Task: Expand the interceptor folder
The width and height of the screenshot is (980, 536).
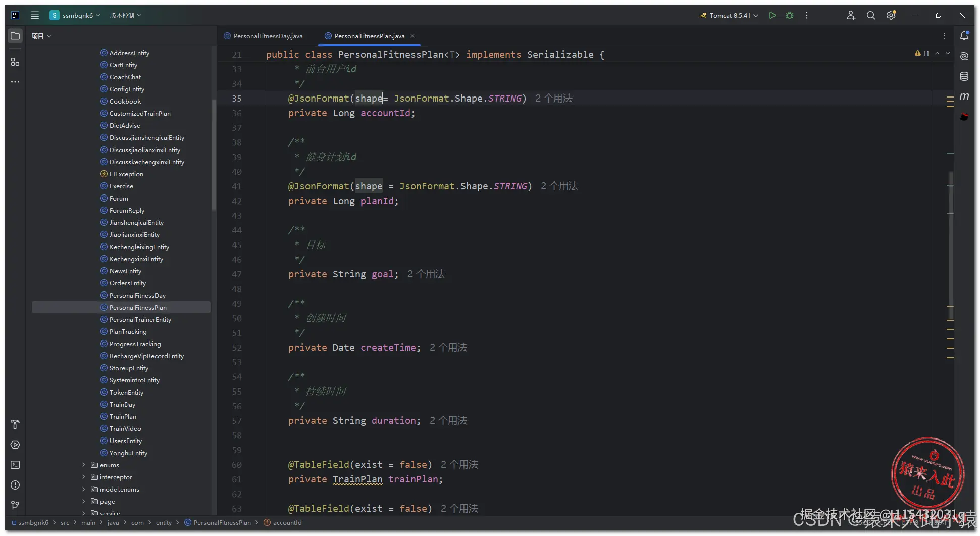Action: coord(84,477)
